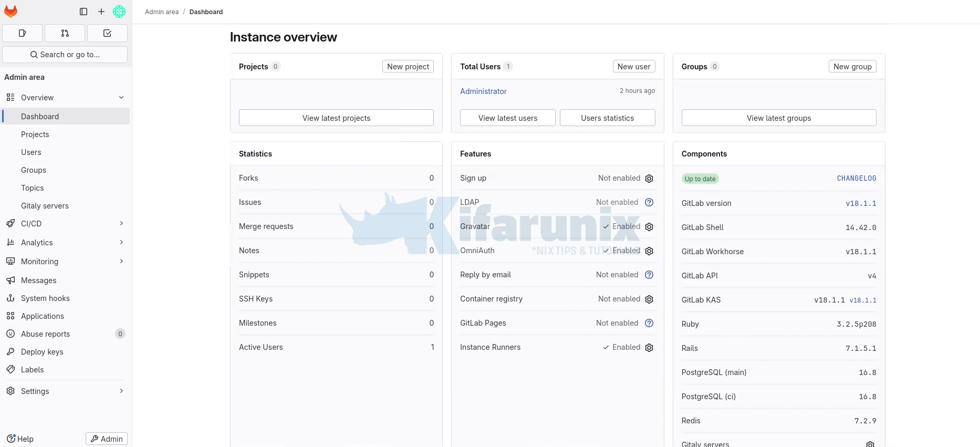
Task: Open merge requests shortcut icon
Action: [x=65, y=33]
